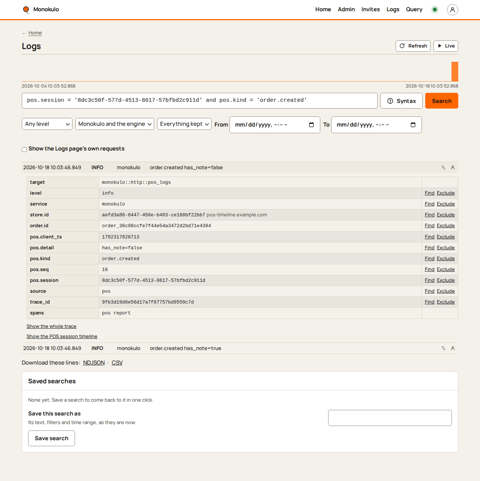Click Exclude on the pos.detail row

(x=446, y=248)
